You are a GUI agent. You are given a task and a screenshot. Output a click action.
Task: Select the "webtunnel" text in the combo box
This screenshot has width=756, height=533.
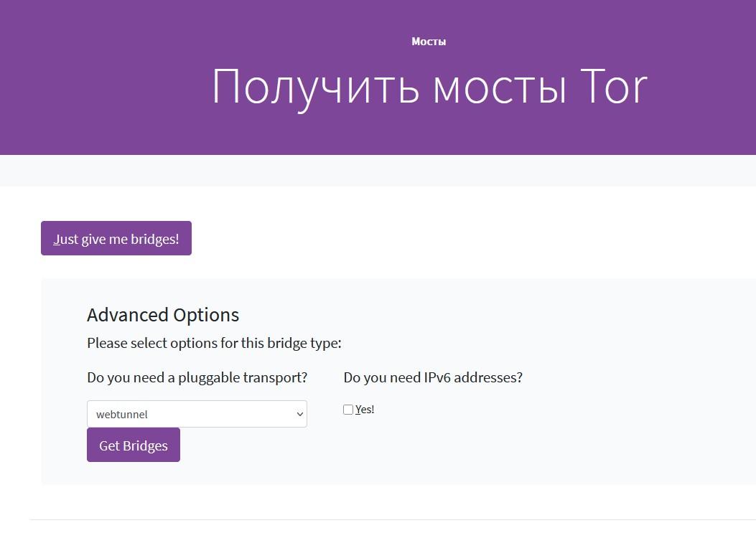pos(122,414)
